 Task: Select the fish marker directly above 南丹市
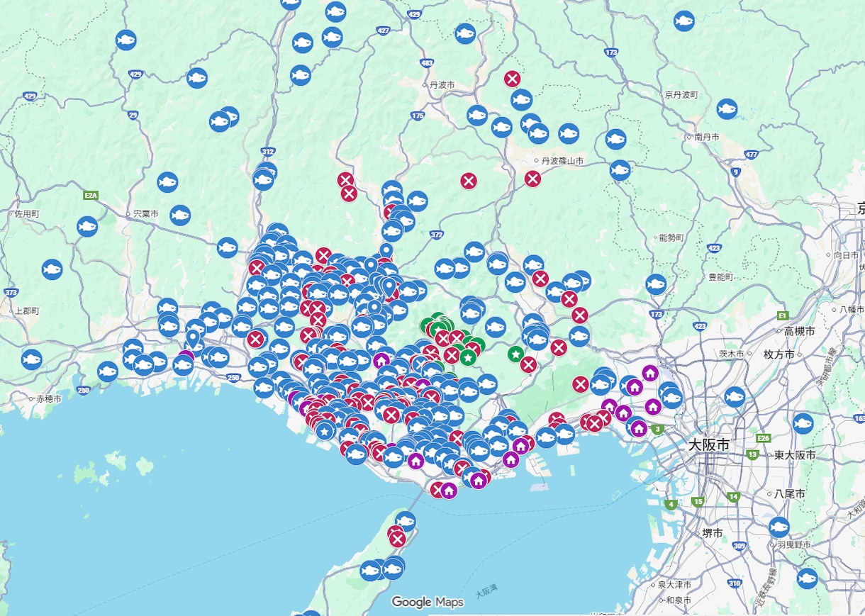tap(727, 108)
